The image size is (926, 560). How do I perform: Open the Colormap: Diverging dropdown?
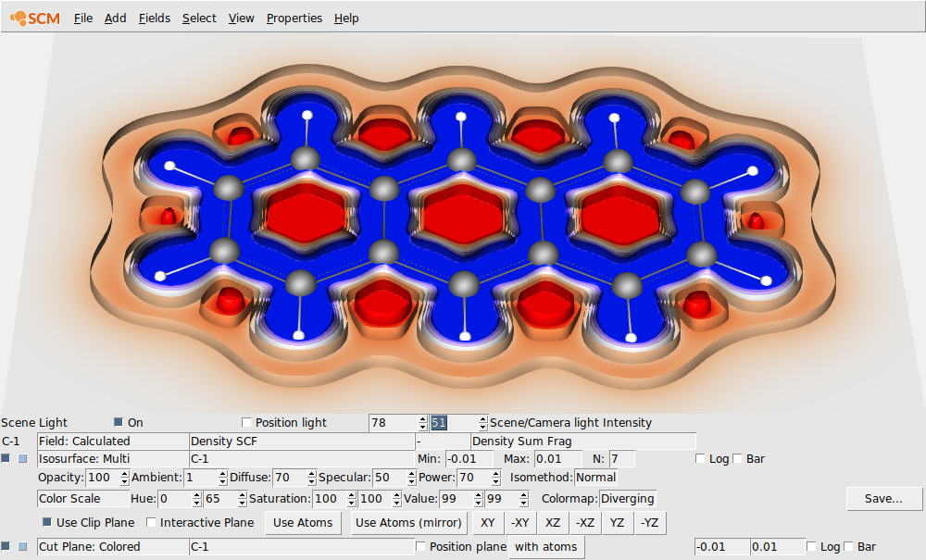point(627,499)
